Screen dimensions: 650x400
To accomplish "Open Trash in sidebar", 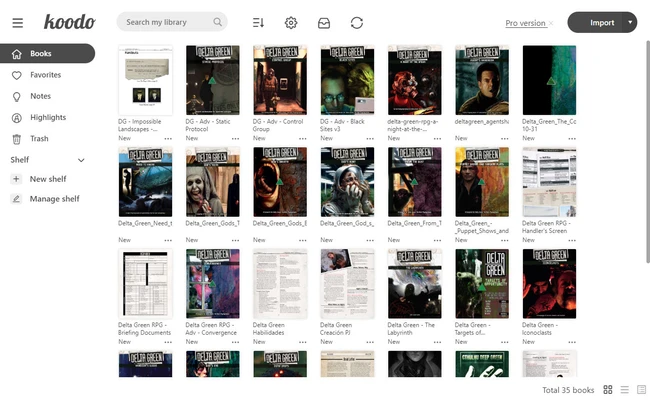I will 39,138.
